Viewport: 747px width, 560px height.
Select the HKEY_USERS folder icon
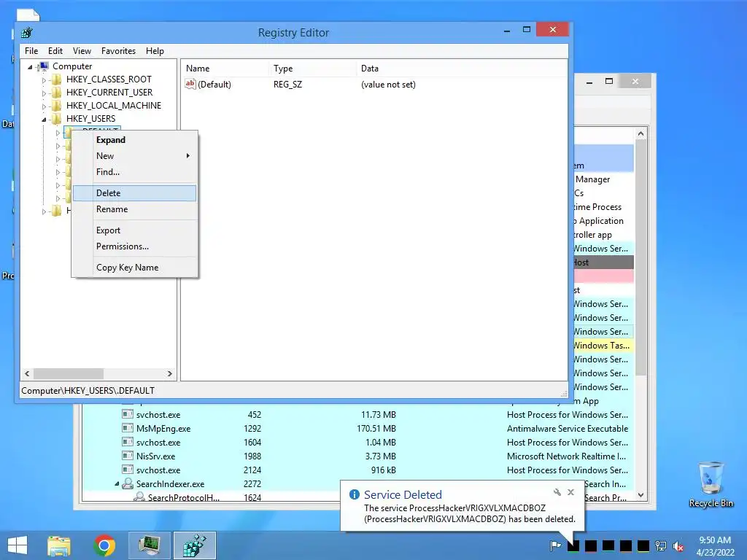[57, 119]
